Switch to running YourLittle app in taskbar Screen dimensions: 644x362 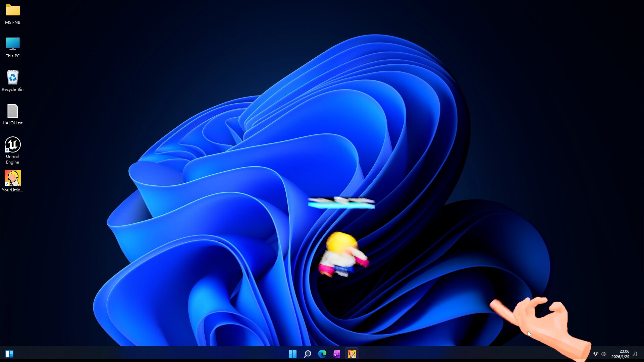coord(352,354)
